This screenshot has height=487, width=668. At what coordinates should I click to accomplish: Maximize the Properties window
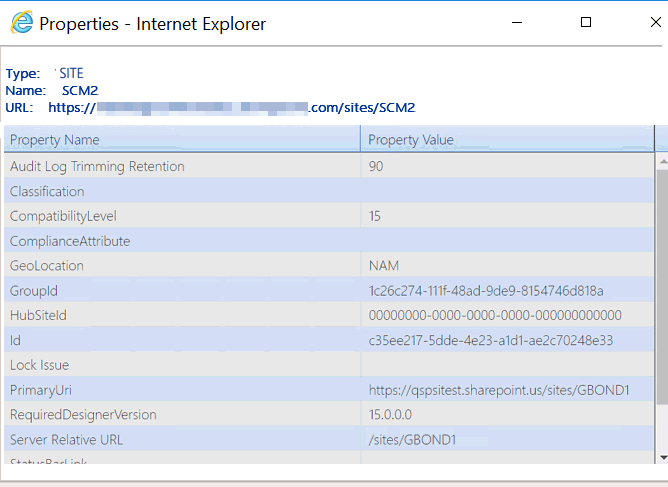586,22
